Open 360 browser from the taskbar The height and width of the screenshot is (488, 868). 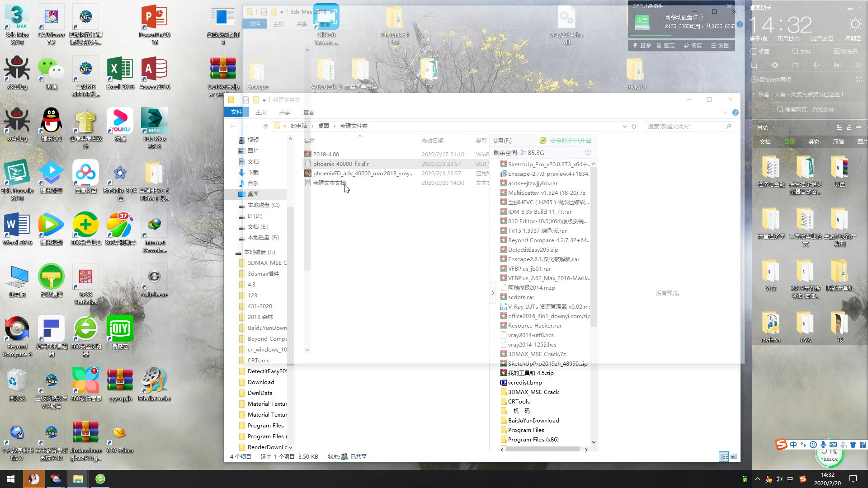(100, 479)
